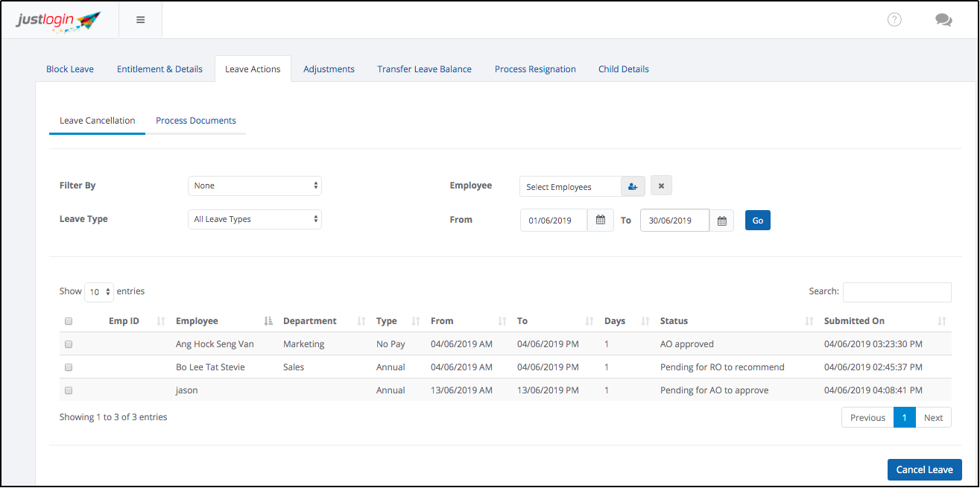Sort table by Status column
The width and height of the screenshot is (980, 488).
point(809,321)
